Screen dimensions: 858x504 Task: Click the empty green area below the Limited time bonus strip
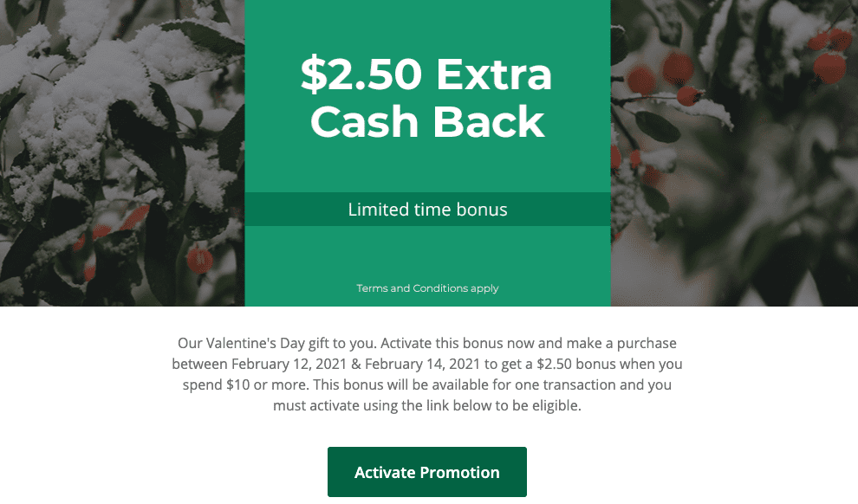pyautogui.click(x=427, y=253)
